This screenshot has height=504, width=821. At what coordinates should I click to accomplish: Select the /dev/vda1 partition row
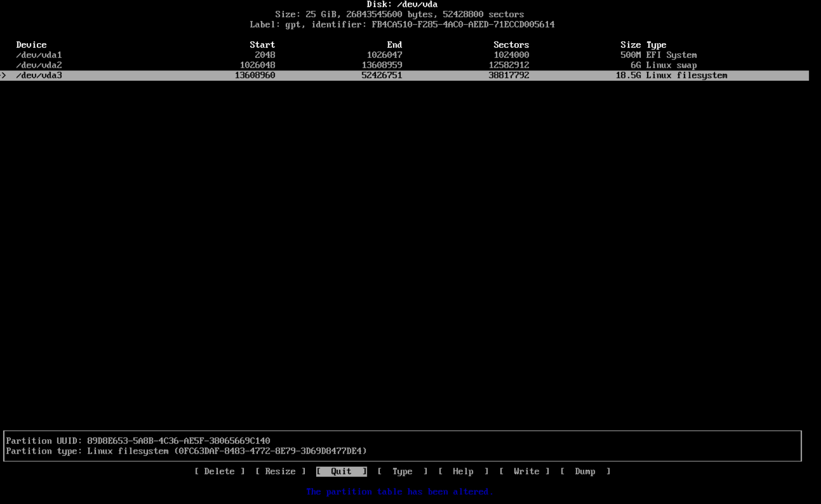[39, 55]
